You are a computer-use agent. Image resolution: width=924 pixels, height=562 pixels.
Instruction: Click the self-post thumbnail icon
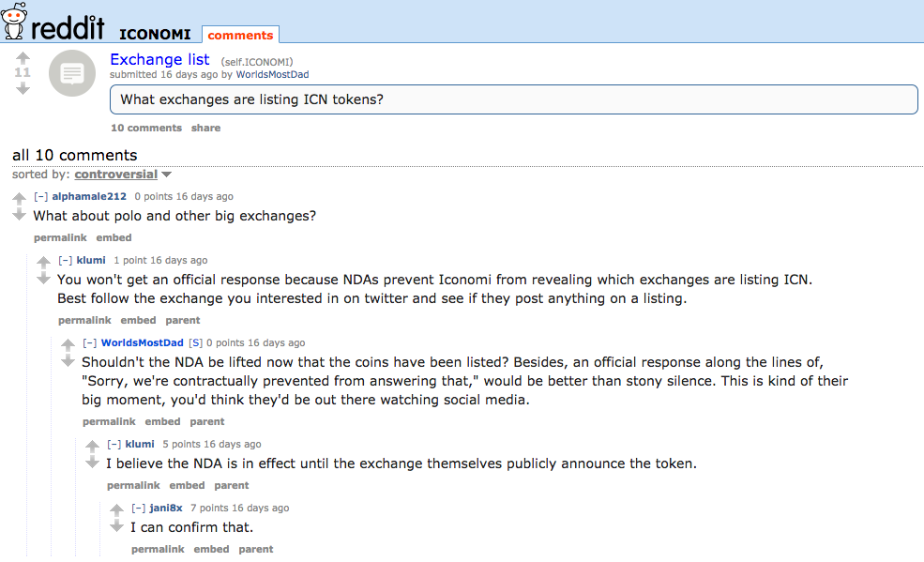[x=72, y=73]
